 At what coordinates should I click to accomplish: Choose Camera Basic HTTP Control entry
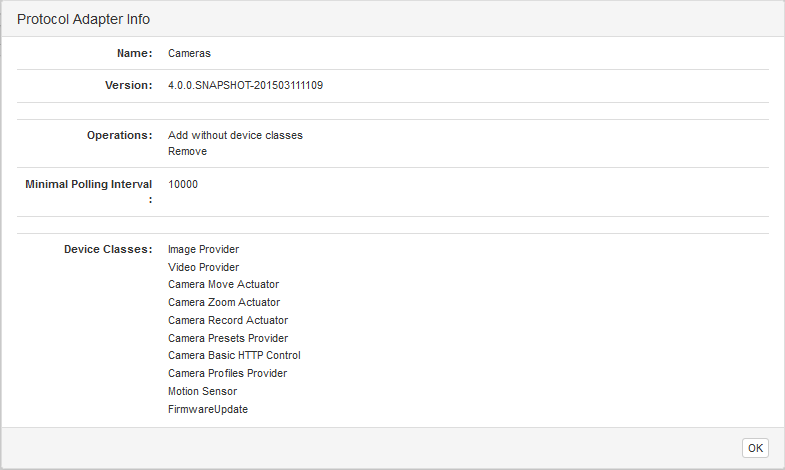pyautogui.click(x=234, y=355)
